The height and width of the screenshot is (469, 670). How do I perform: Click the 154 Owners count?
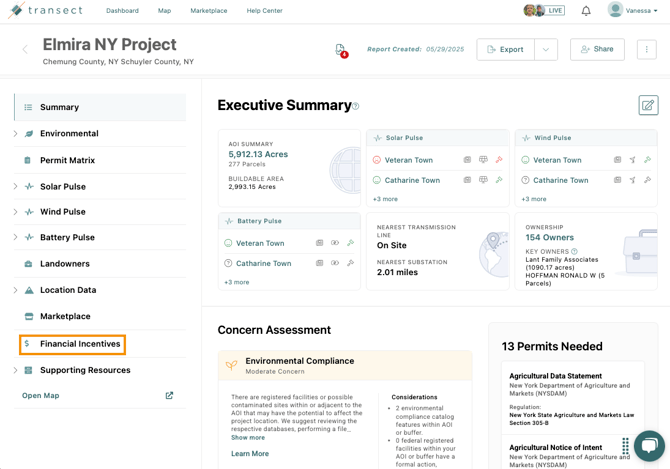coord(550,237)
